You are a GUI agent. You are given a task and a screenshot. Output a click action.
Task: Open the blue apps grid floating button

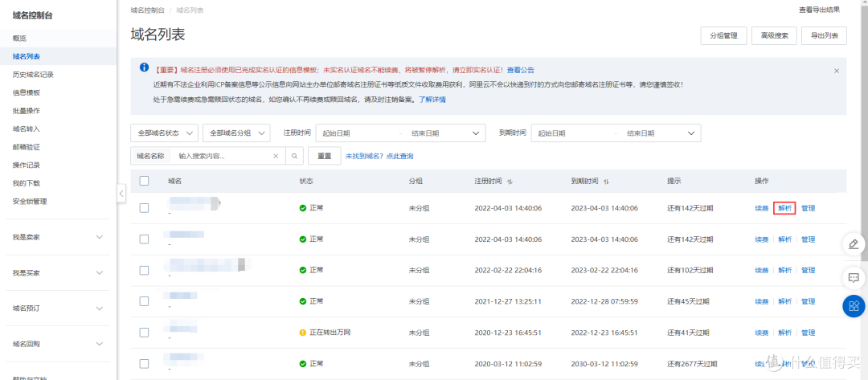tap(853, 306)
